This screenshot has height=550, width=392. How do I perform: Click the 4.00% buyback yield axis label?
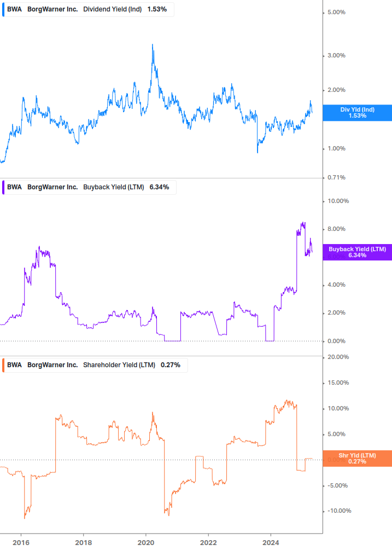[336, 285]
